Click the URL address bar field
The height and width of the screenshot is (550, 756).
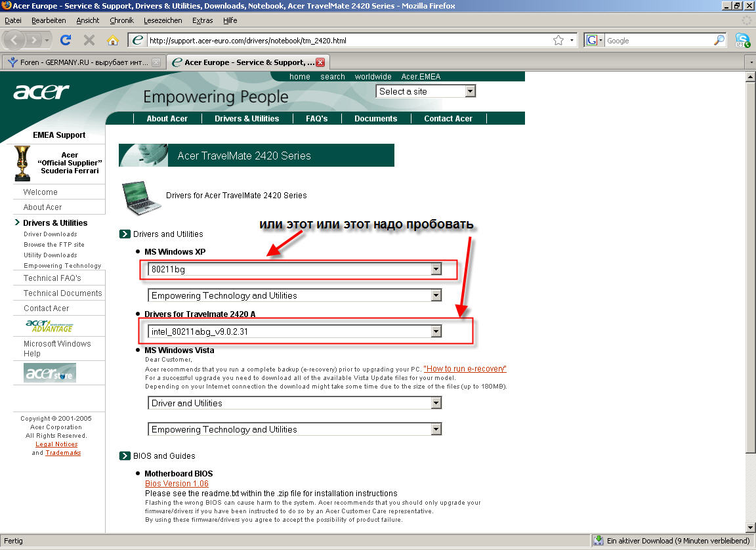pyautogui.click(x=348, y=40)
